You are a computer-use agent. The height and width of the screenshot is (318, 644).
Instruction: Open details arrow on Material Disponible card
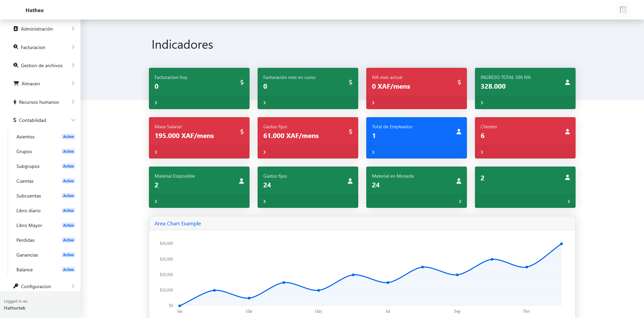pos(156,201)
